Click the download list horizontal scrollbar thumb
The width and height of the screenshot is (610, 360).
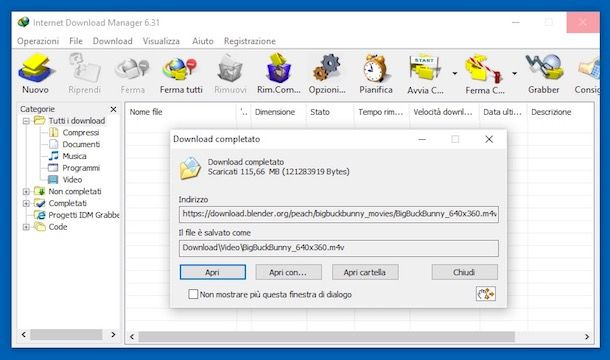tap(327, 336)
